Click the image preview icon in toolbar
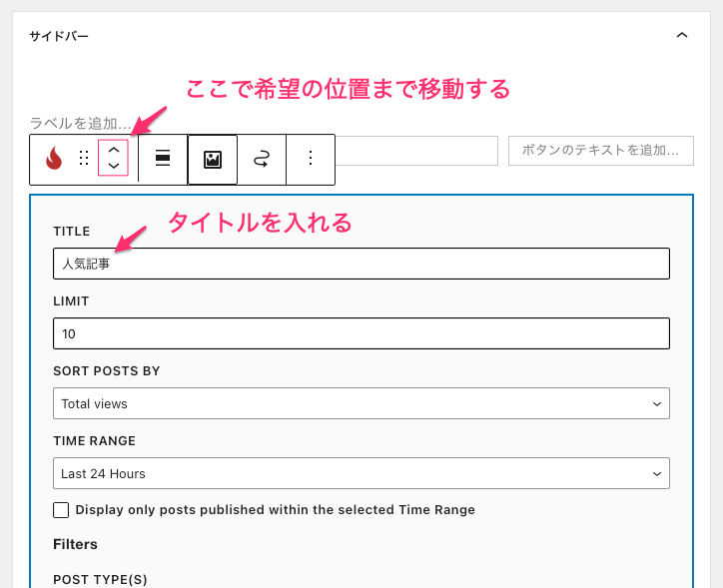723x588 pixels. pos(213,159)
